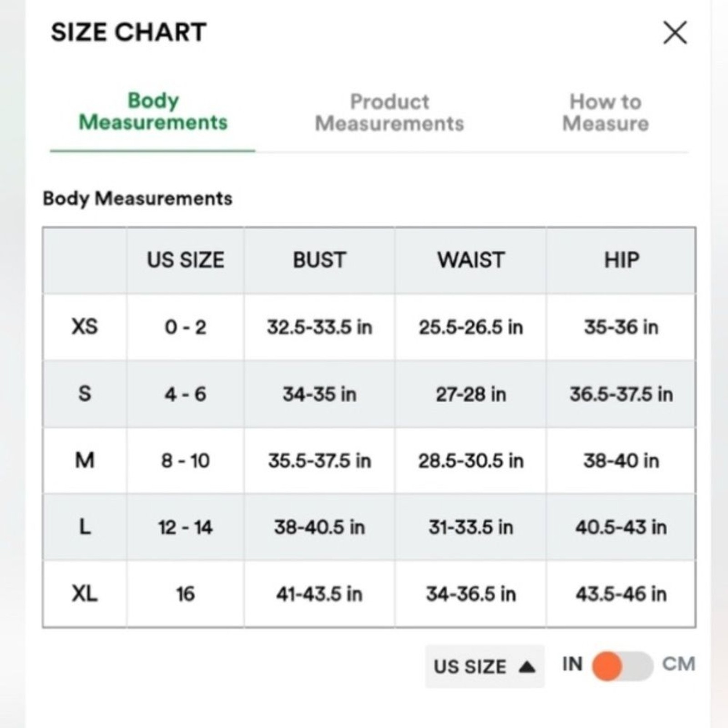This screenshot has width=728, height=728.
Task: Select the M size row label
Action: click(85, 460)
